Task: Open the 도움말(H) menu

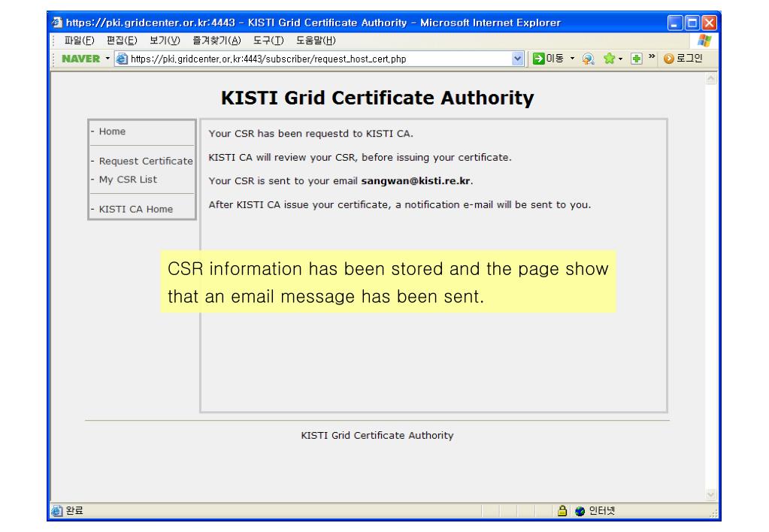Action: pos(316,41)
